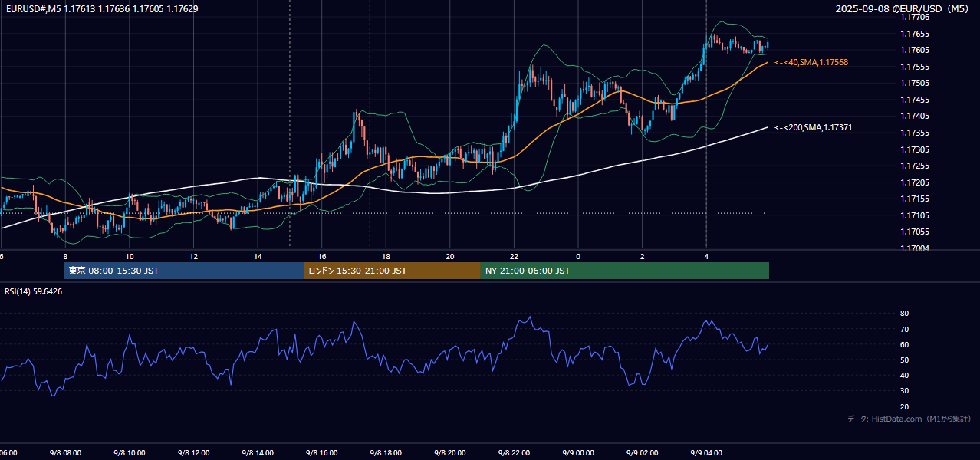Click the 9/8 12:00 date label
Image resolution: width=980 pixels, height=460 pixels.
coord(193,453)
